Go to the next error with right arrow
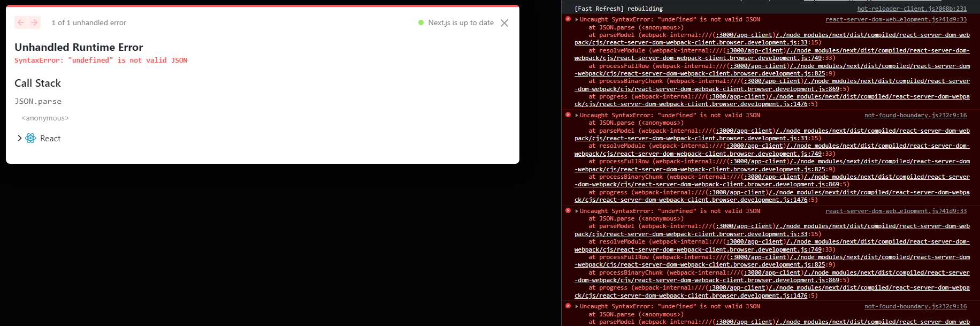The width and height of the screenshot is (980, 326). [x=34, y=22]
